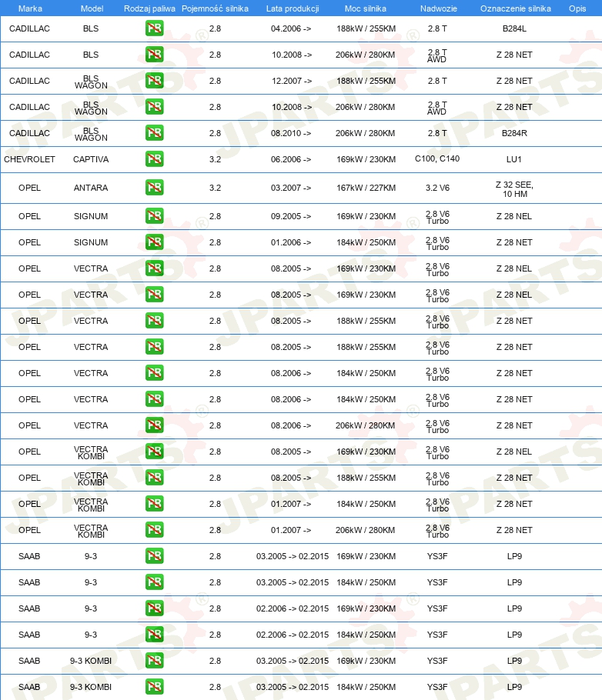Image resolution: width=602 pixels, height=700 pixels.
Task: Click fuel icon in Opel Antara row
Action: tap(154, 188)
